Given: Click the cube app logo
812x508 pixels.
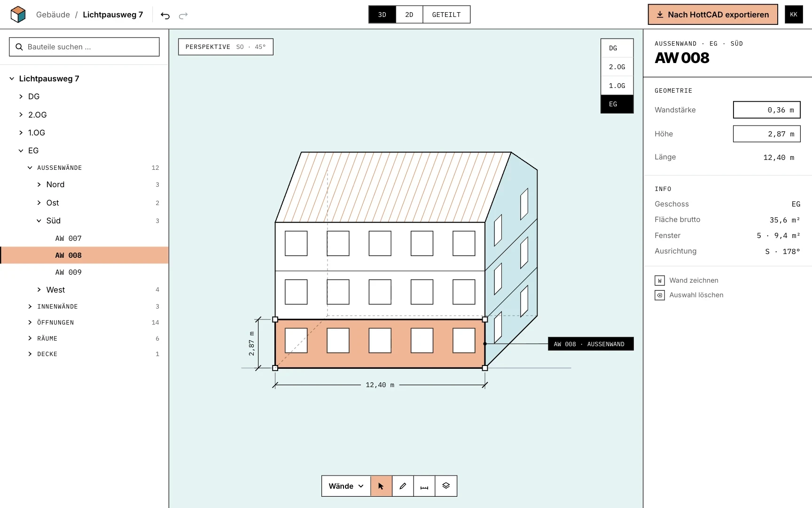Looking at the screenshot, I should pos(18,15).
